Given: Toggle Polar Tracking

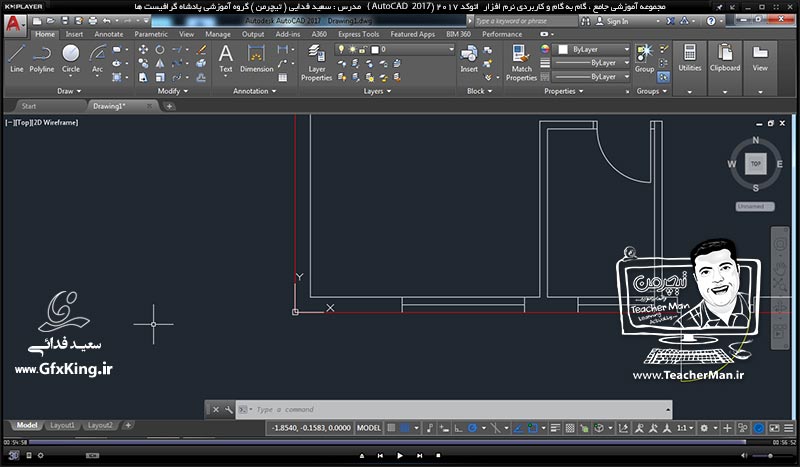Looking at the screenshot, I should (x=472, y=428).
